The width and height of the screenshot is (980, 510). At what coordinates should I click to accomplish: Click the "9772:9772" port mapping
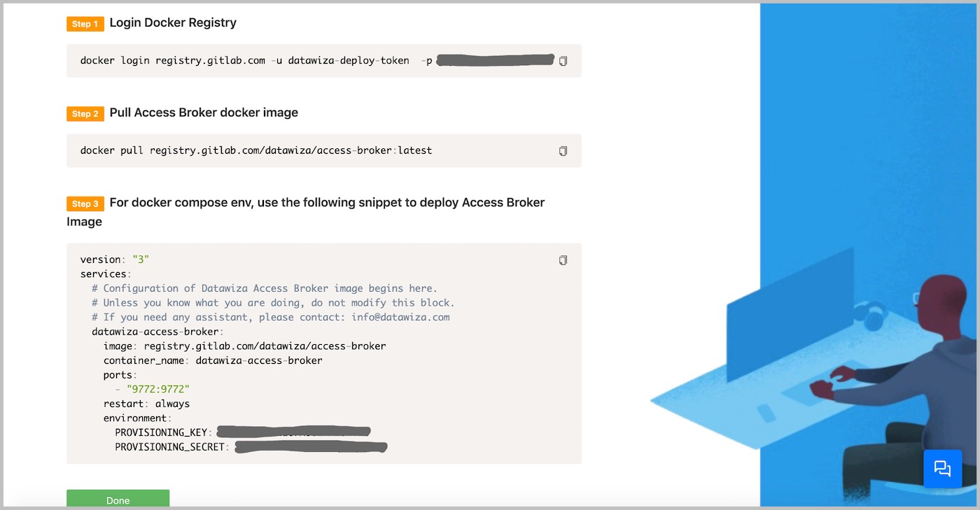pos(158,389)
